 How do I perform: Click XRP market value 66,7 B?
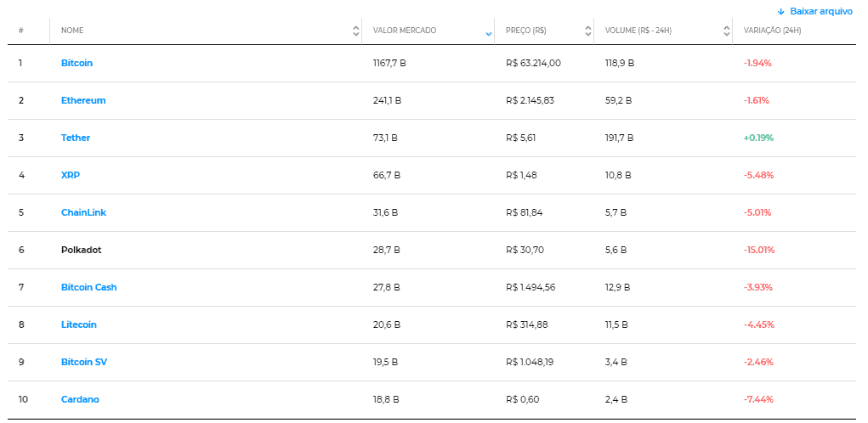point(387,175)
